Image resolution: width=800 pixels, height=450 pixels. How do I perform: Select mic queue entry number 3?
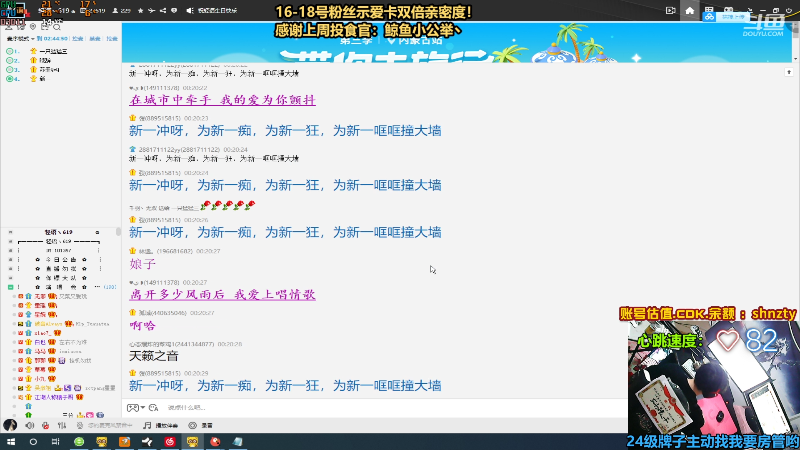(60, 69)
